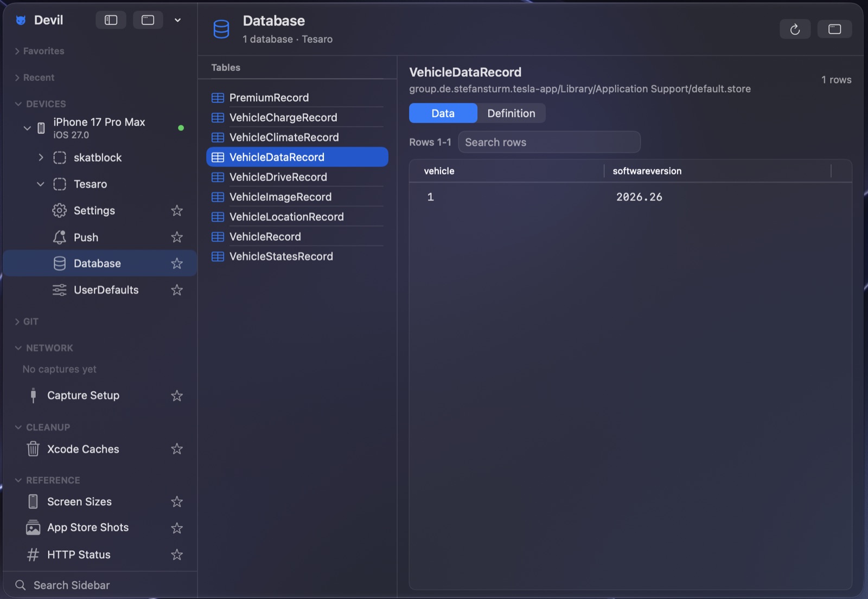
Task: Select the VehicleImageRecord table
Action: pyautogui.click(x=297, y=197)
